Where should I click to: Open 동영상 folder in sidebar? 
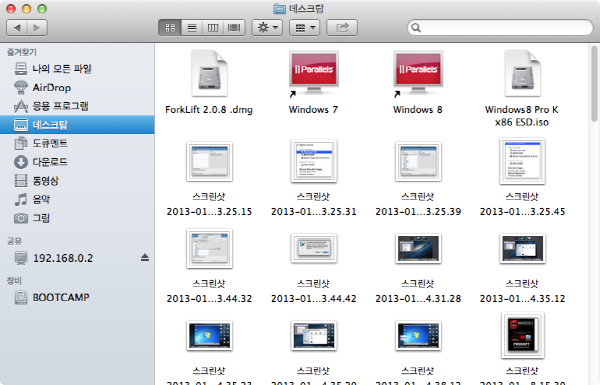77,181
